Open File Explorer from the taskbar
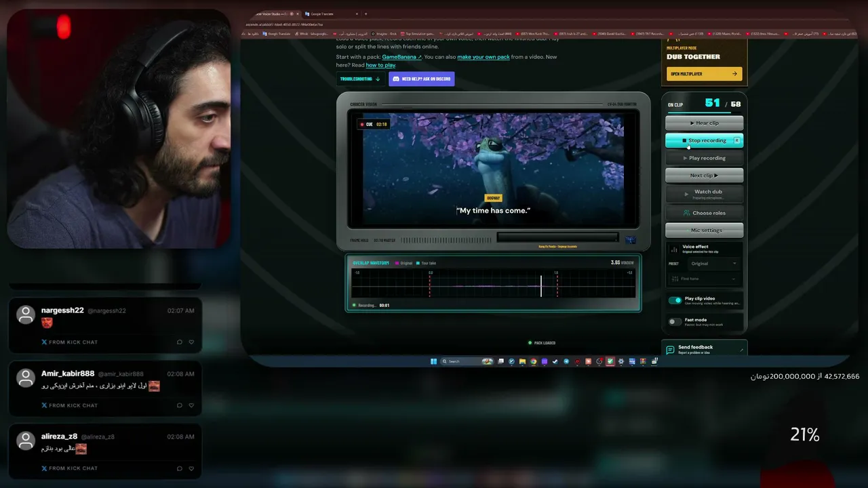Image resolution: width=868 pixels, height=488 pixels. (x=522, y=361)
